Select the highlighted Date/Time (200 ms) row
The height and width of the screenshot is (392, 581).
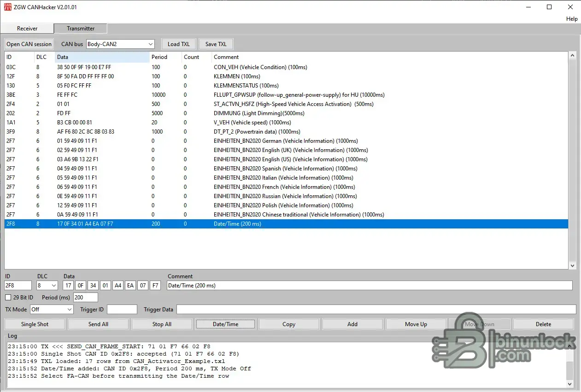[x=286, y=224]
